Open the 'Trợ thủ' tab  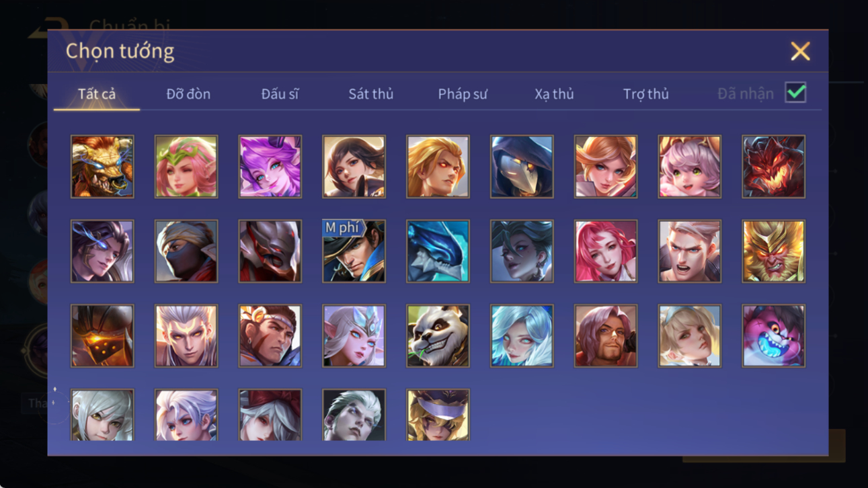click(x=645, y=94)
